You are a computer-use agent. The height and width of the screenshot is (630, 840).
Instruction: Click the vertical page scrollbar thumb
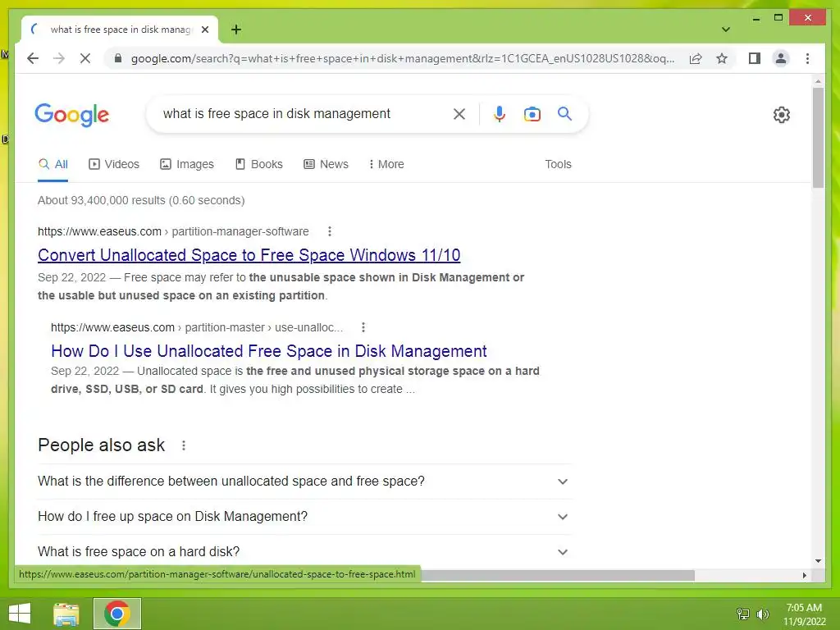(818, 138)
